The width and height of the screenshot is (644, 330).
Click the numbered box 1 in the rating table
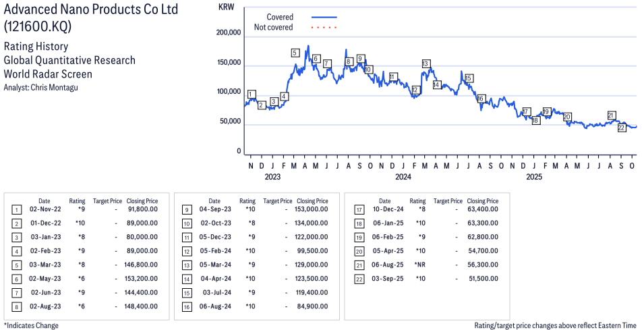pos(16,209)
